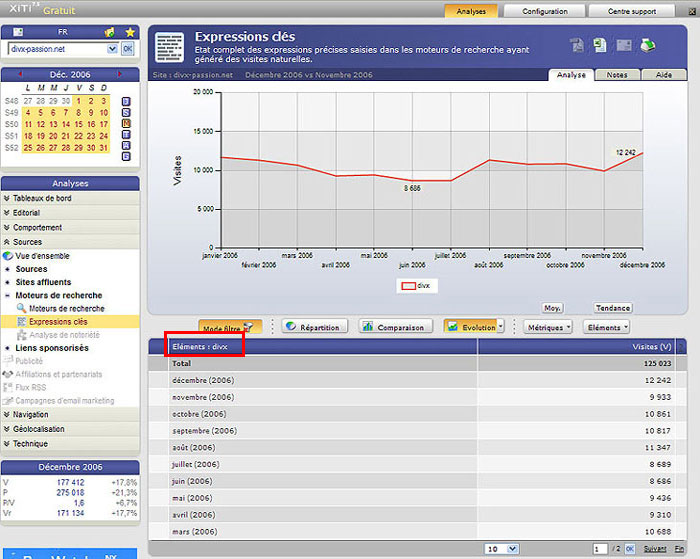Click period icon below week S52 row
The width and height of the screenshot is (700, 559).
click(x=126, y=156)
